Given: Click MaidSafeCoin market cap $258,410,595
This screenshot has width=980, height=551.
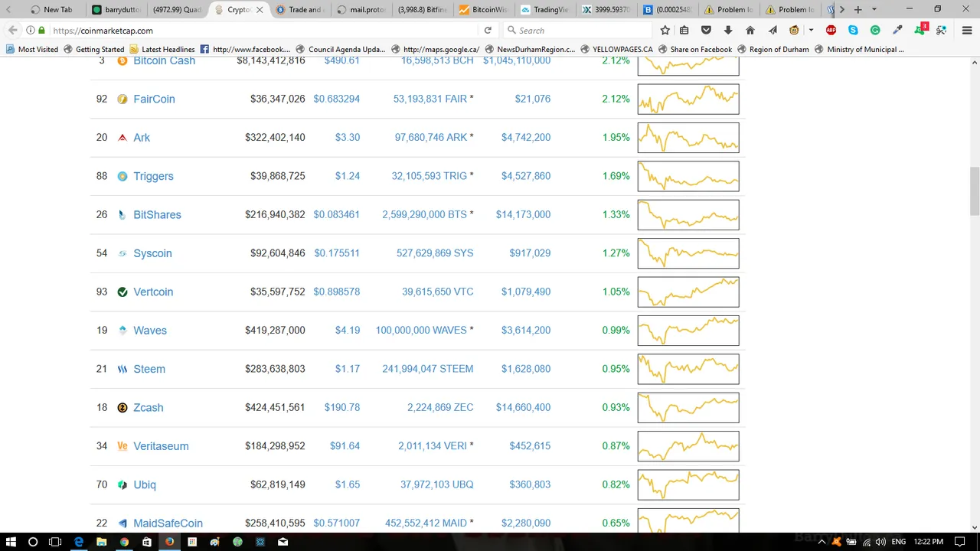Looking at the screenshot, I should pos(275,523).
